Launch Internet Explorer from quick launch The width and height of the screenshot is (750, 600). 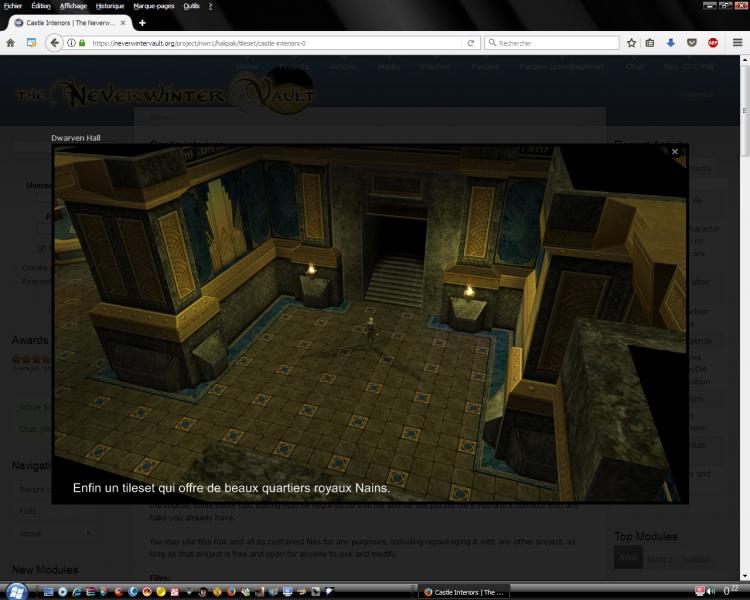click(77, 592)
